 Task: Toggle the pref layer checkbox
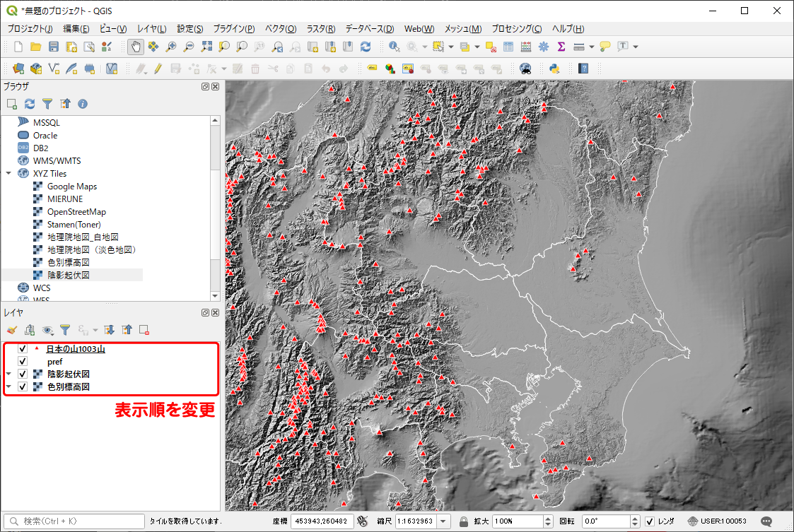pyautogui.click(x=23, y=362)
